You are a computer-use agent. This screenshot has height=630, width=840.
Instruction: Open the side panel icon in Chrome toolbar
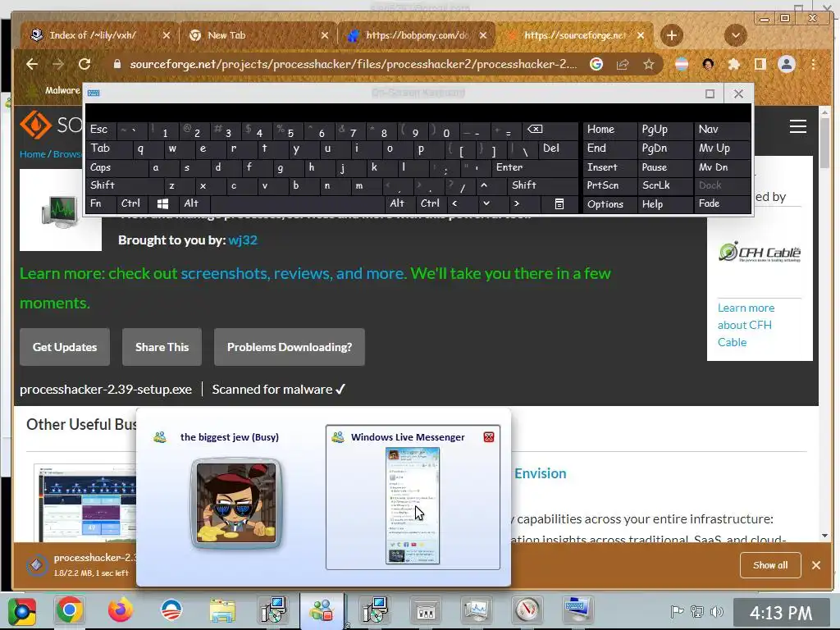click(x=760, y=64)
